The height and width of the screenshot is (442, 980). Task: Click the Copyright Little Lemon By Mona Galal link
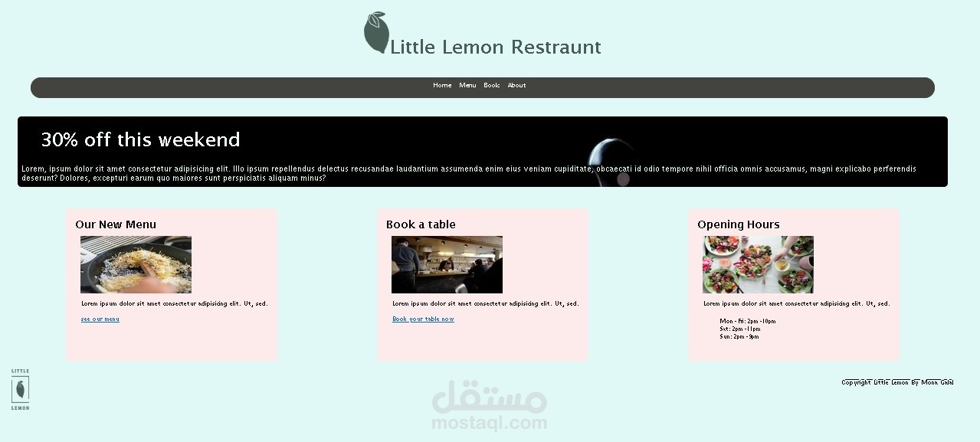pos(896,382)
